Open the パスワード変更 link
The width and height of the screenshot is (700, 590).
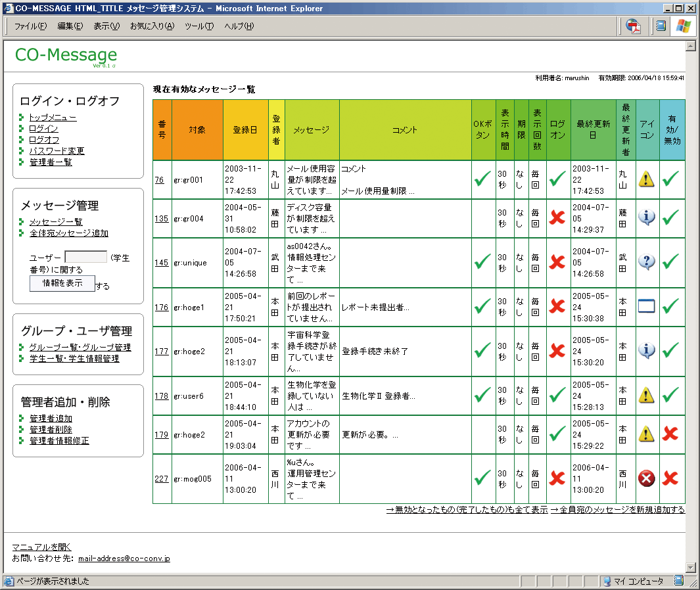(57, 151)
